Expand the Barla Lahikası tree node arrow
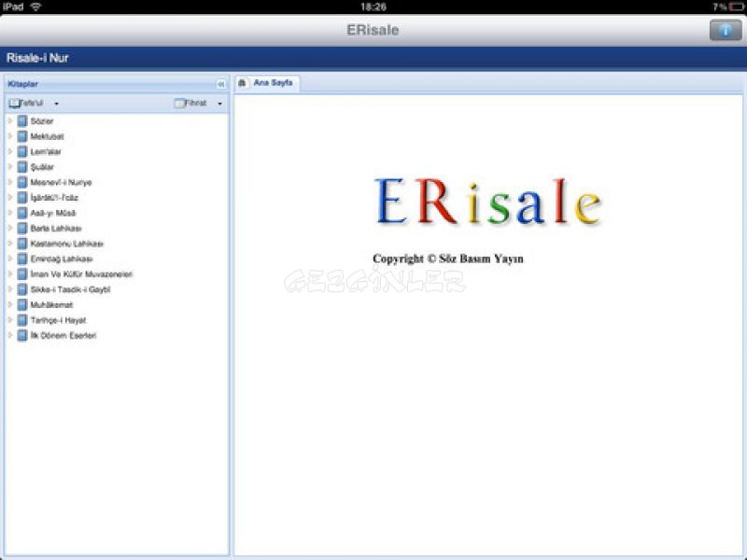The height and width of the screenshot is (560, 747). (10, 228)
